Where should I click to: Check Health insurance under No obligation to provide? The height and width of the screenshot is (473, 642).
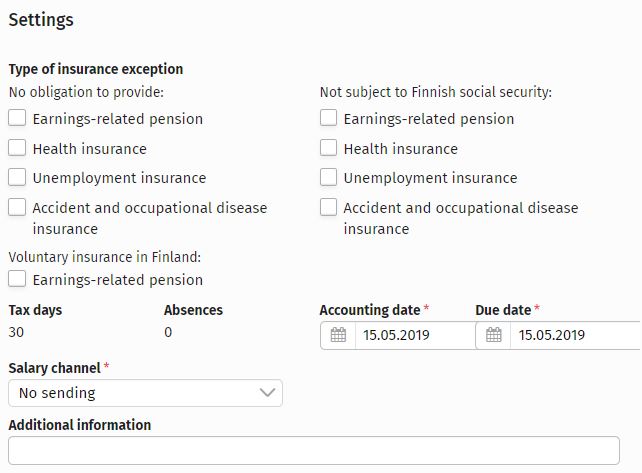point(17,148)
